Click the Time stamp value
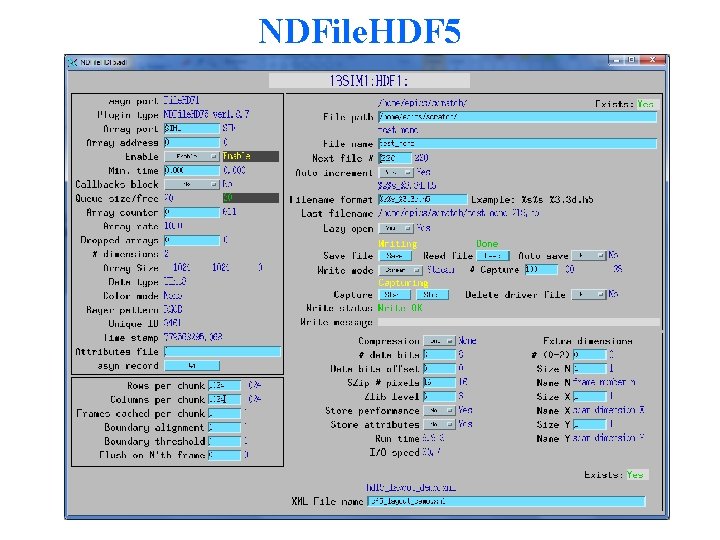The image size is (720, 540). 193,337
